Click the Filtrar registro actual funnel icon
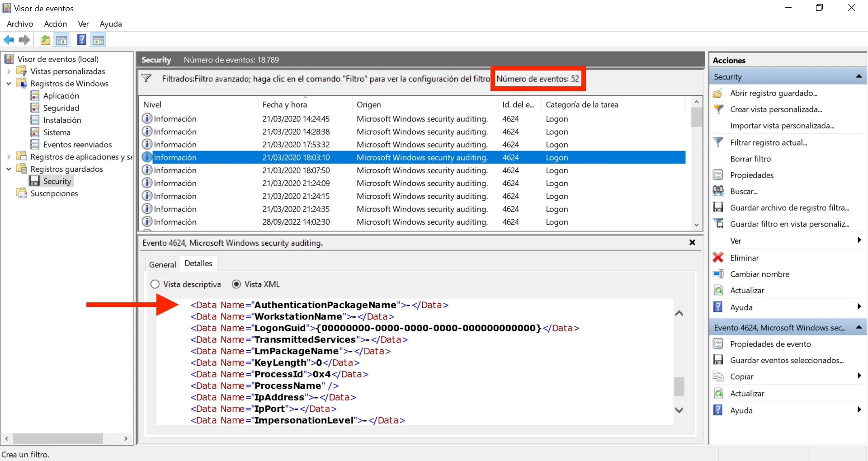The height and width of the screenshot is (461, 868). click(x=718, y=142)
